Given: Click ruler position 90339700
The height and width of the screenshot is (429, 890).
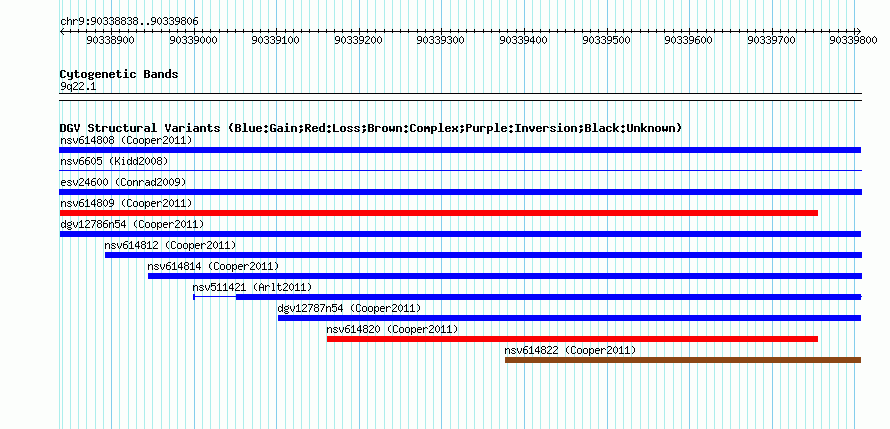Looking at the screenshot, I should 772,40.
